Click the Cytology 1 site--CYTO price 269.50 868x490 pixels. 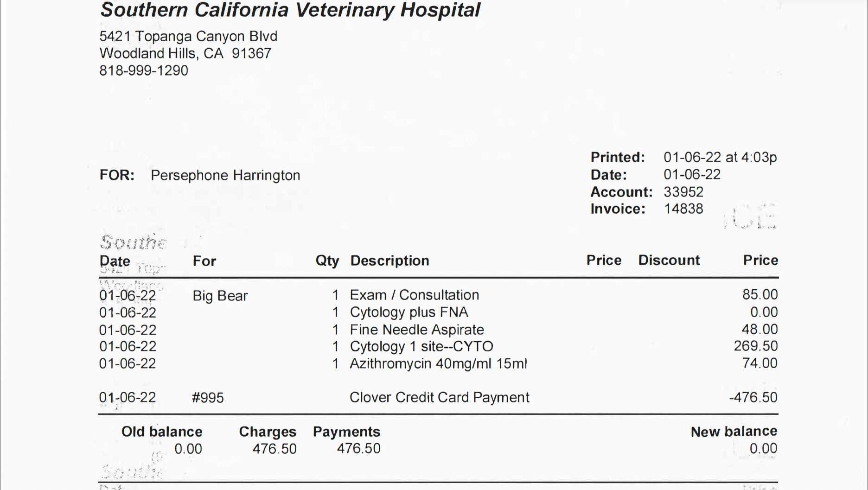755,346
